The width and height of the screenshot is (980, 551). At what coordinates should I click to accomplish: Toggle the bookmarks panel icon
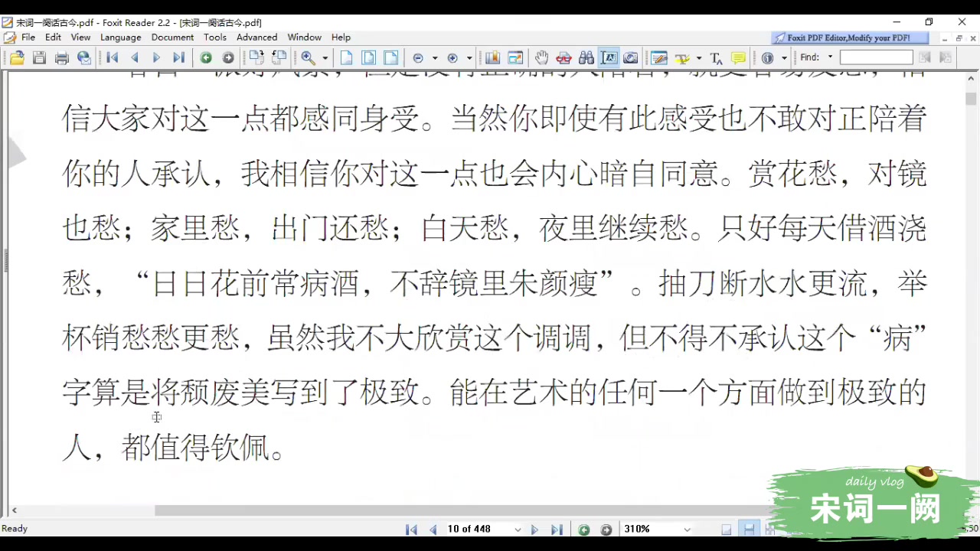click(492, 57)
